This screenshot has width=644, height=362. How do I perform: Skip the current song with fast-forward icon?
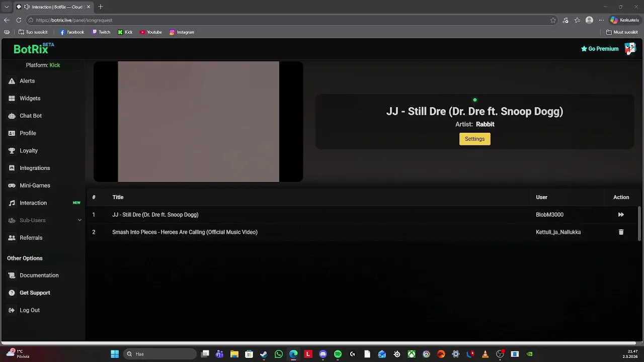point(621,215)
